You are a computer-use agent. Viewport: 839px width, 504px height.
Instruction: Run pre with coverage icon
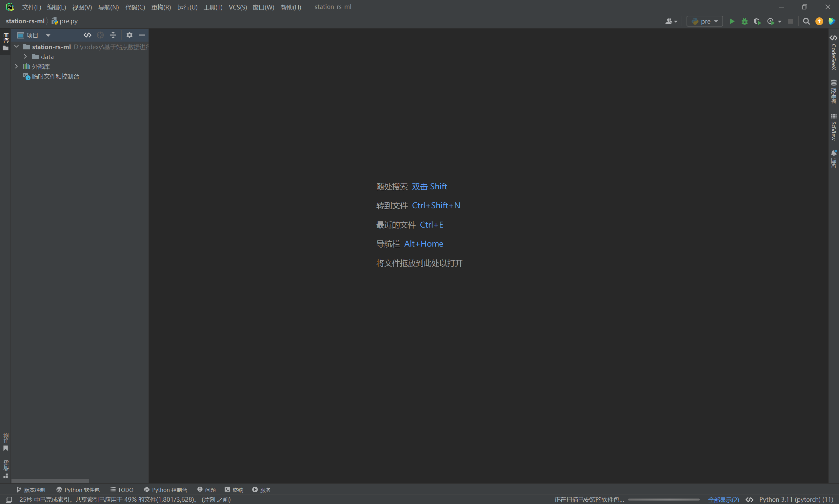757,21
